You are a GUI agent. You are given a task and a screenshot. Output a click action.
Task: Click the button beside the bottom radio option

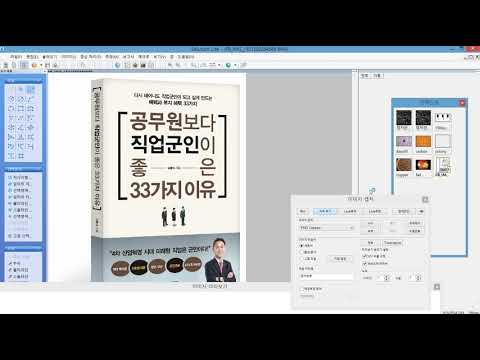point(340,259)
